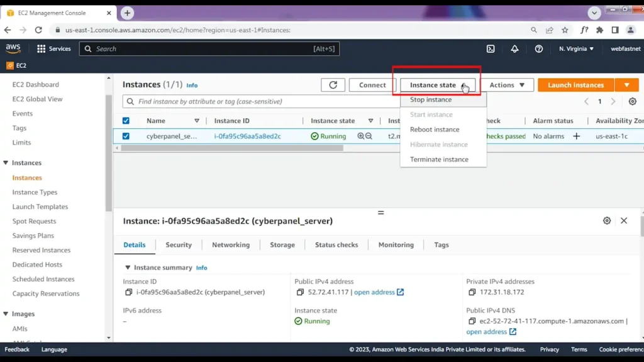This screenshot has width=644, height=362.
Task: Copy the private IPv4 address
Action: pos(472,292)
